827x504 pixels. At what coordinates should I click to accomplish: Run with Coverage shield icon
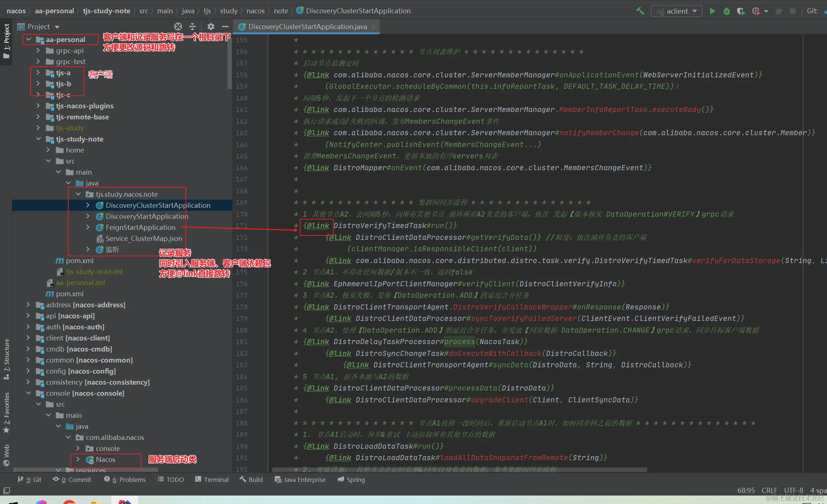click(740, 11)
